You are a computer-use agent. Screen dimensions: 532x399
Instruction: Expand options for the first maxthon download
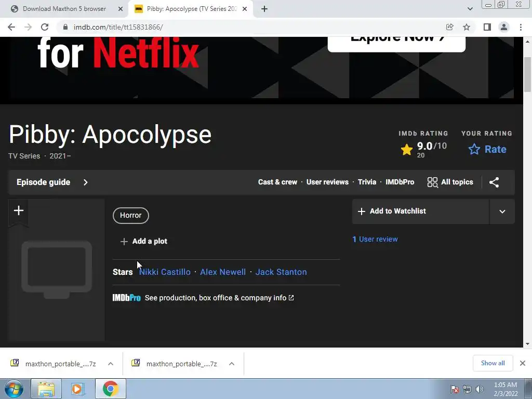111,364
